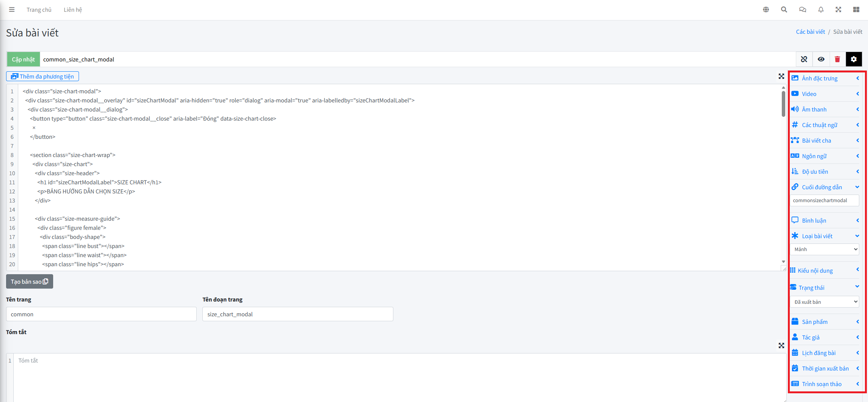Click the unlink icon beside title
The height and width of the screenshot is (402, 868).
[804, 59]
